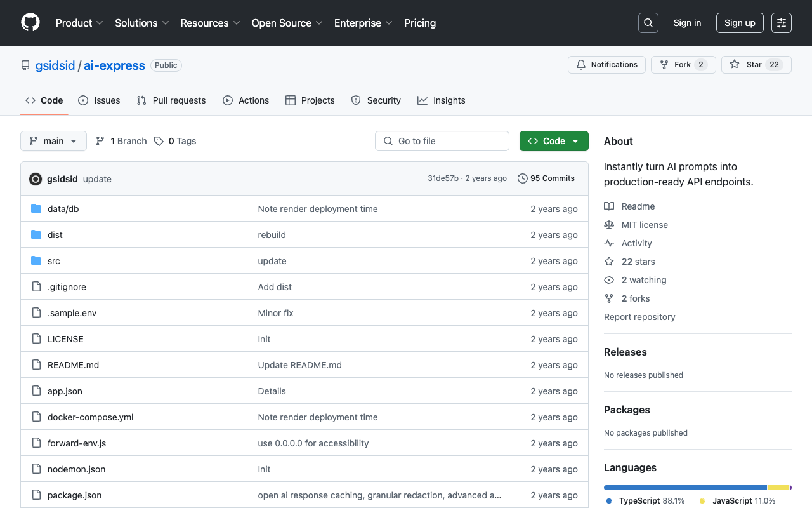Click the Sign in link
Viewport: 812px width, 508px height.
pos(687,23)
